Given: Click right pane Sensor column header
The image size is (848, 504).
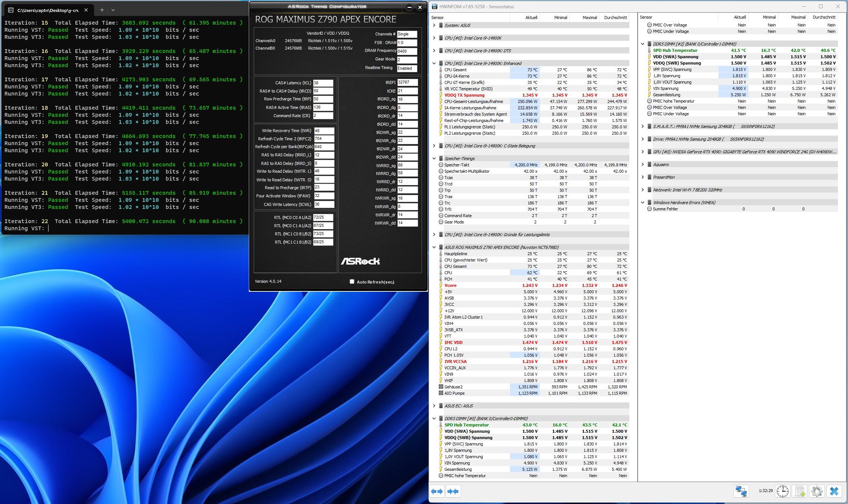Looking at the screenshot, I should point(679,17).
